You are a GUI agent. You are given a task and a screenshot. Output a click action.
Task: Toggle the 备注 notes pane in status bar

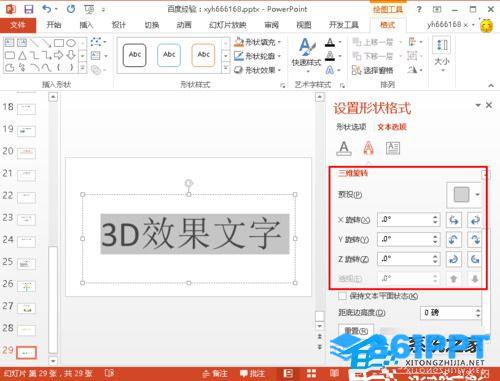[215, 373]
